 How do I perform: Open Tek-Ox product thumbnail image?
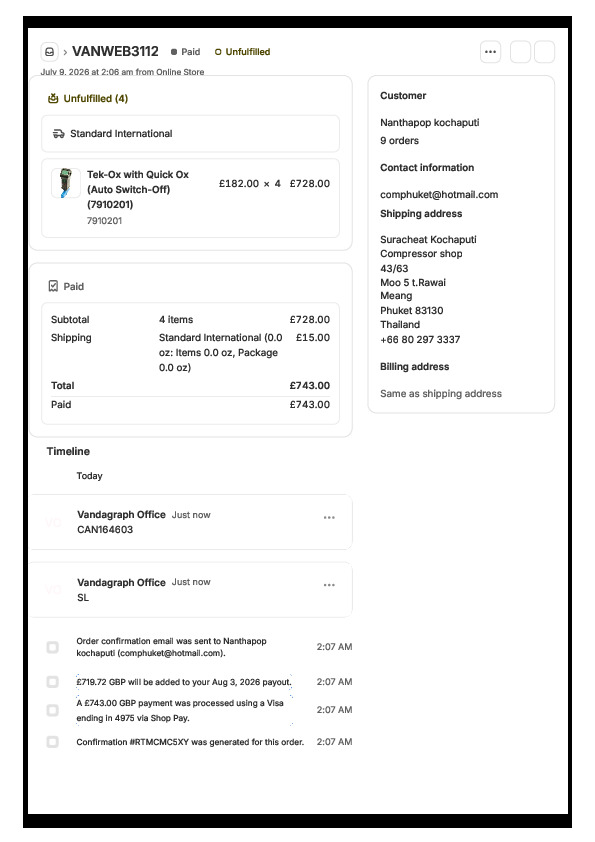tap(66, 183)
